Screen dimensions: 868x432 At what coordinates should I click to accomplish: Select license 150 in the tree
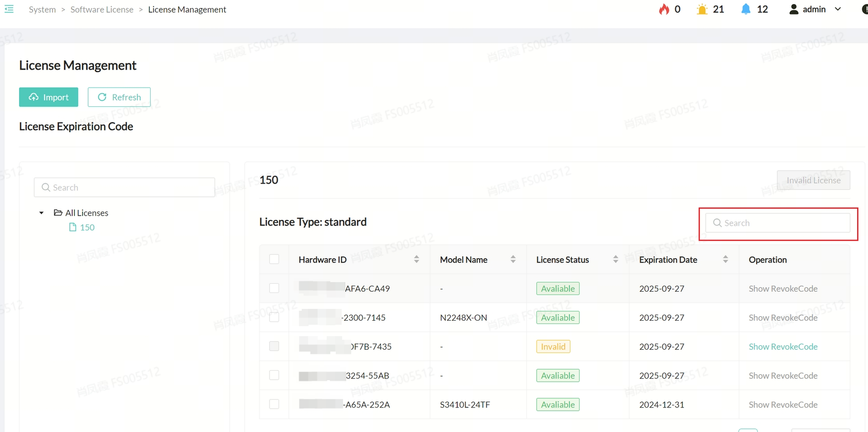click(87, 227)
